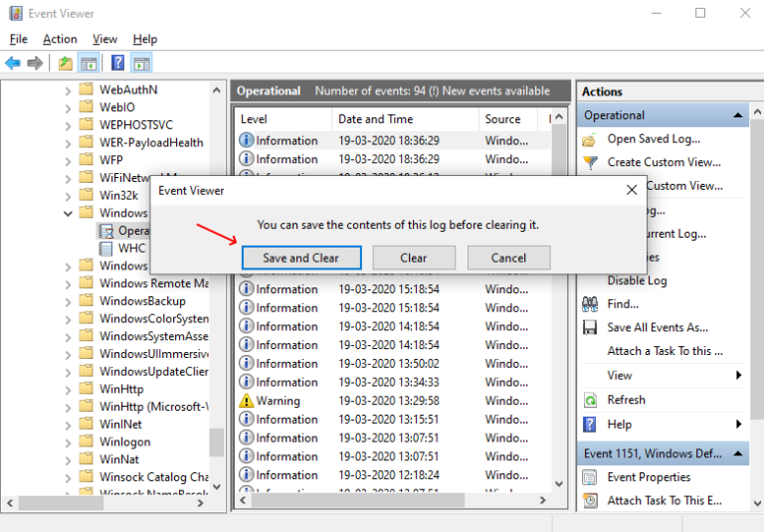Select the WindowsColorSystem tree item
Image resolution: width=764 pixels, height=532 pixels.
[x=154, y=318]
